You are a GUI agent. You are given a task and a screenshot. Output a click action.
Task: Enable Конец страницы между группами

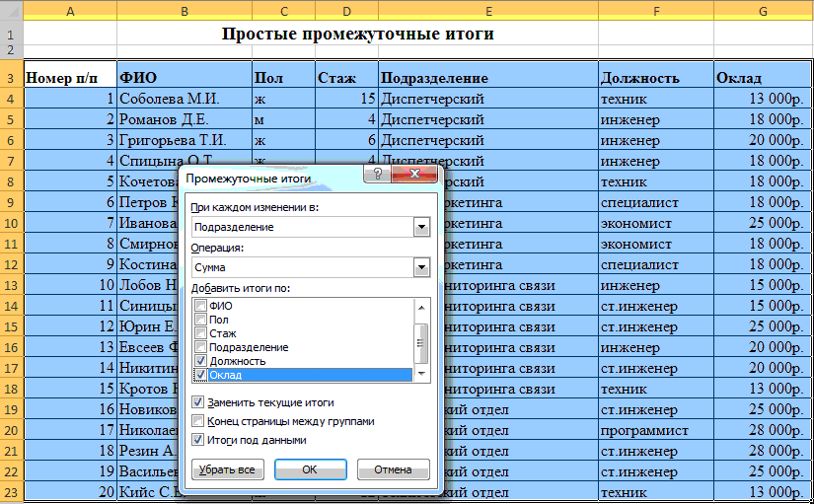(x=197, y=421)
